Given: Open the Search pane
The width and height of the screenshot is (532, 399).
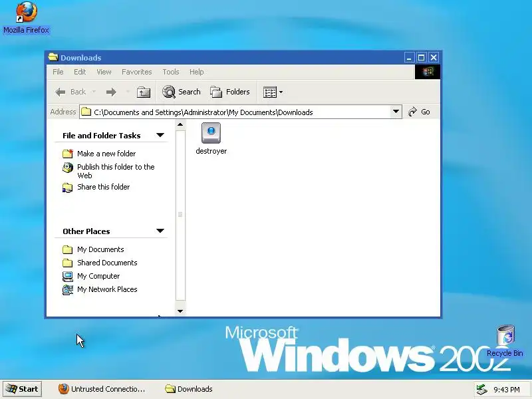Looking at the screenshot, I should tap(182, 92).
